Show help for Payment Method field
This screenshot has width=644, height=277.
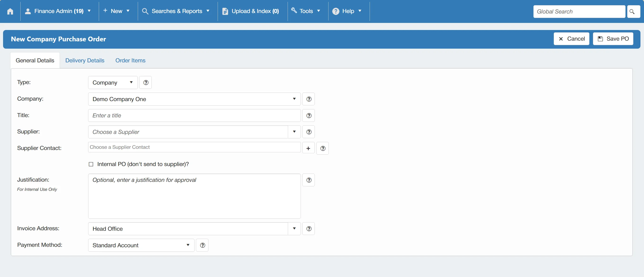(x=203, y=245)
